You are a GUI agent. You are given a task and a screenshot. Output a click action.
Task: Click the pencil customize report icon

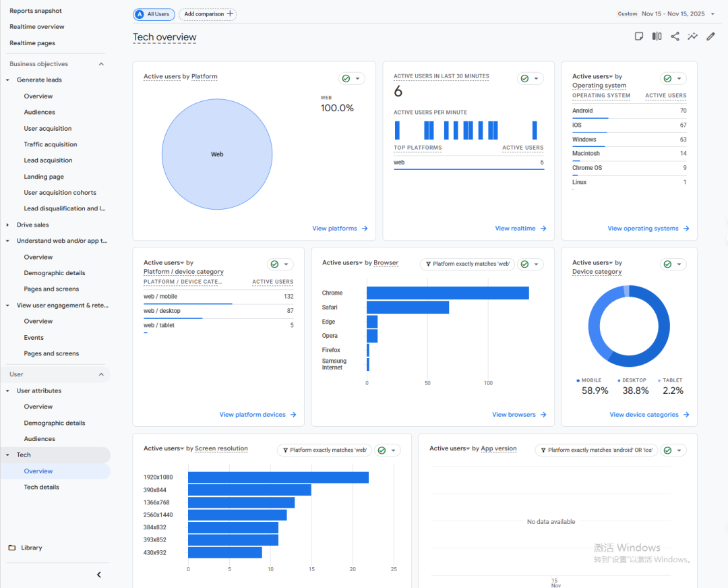[710, 36]
